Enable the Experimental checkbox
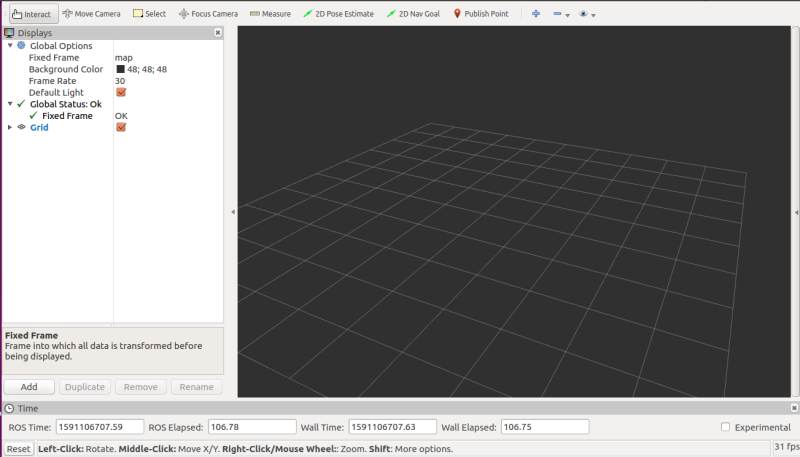Viewport: 800px width, 457px height. tap(726, 427)
